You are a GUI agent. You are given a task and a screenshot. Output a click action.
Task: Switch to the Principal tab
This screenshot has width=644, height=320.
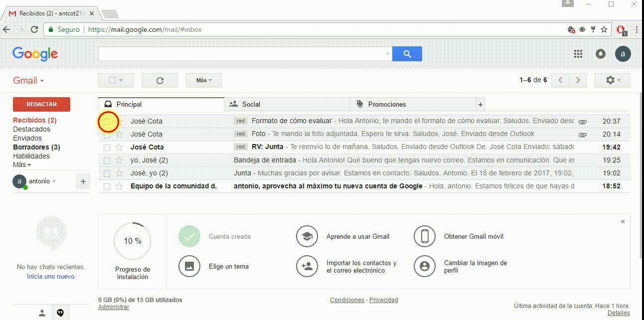pyautogui.click(x=161, y=104)
